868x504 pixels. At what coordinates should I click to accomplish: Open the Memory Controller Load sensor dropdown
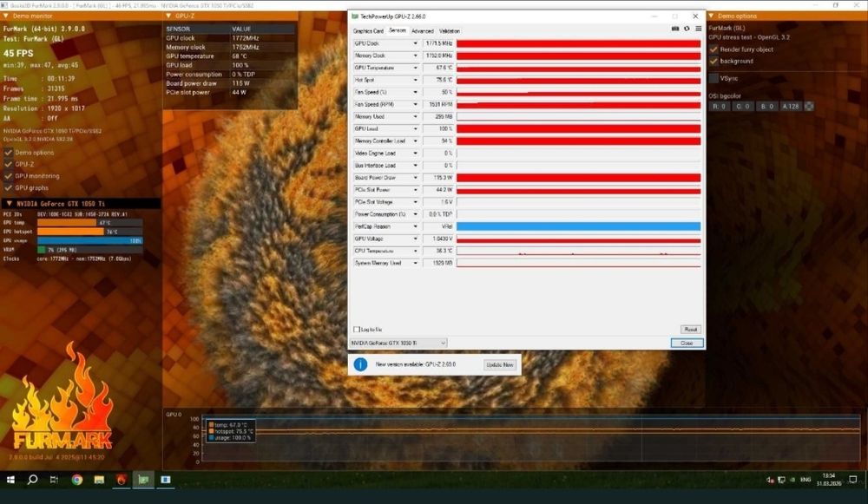tap(415, 141)
